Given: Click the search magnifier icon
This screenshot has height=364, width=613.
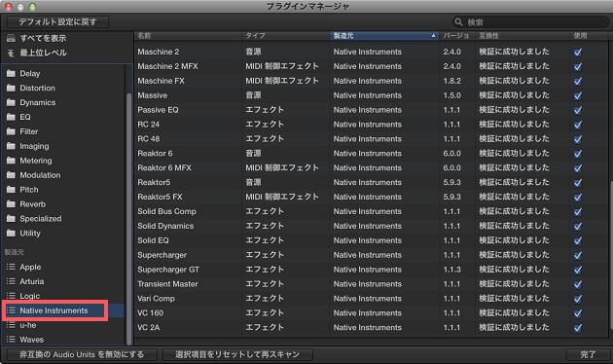Looking at the screenshot, I should pyautogui.click(x=459, y=22).
